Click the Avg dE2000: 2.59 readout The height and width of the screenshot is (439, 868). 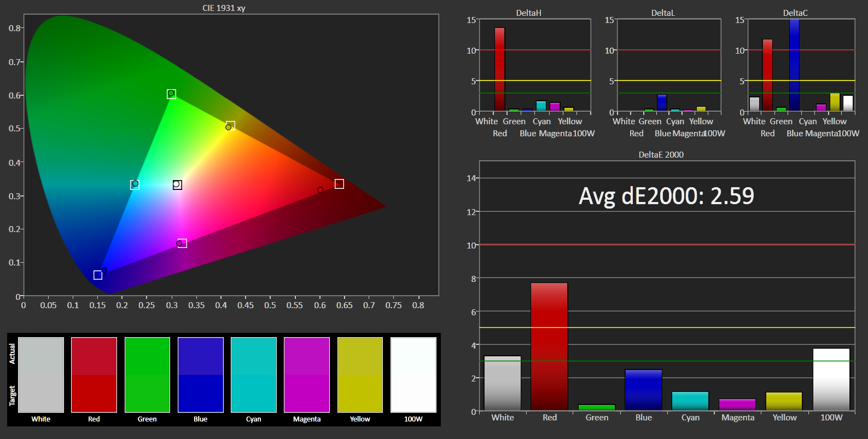coord(667,196)
